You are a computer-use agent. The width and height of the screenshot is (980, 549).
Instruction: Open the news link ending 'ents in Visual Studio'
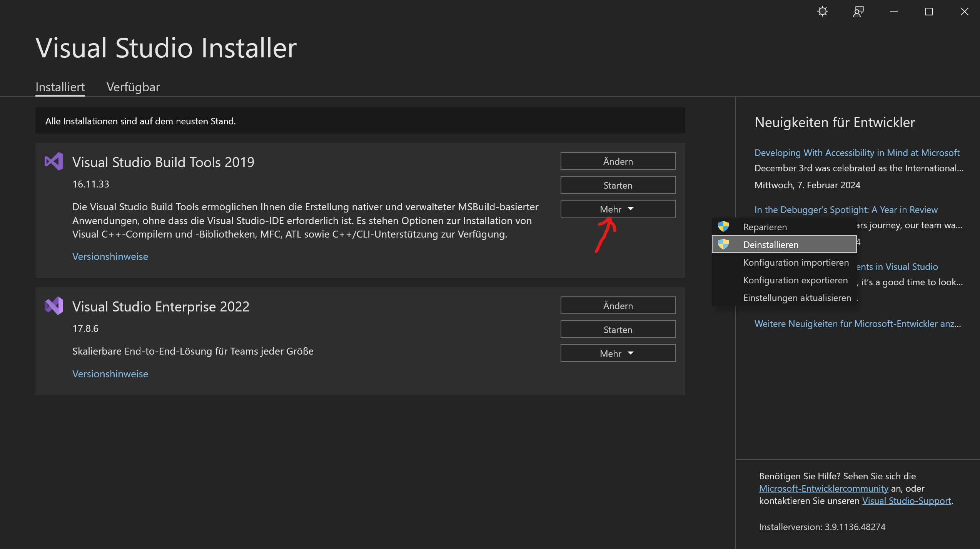click(897, 267)
